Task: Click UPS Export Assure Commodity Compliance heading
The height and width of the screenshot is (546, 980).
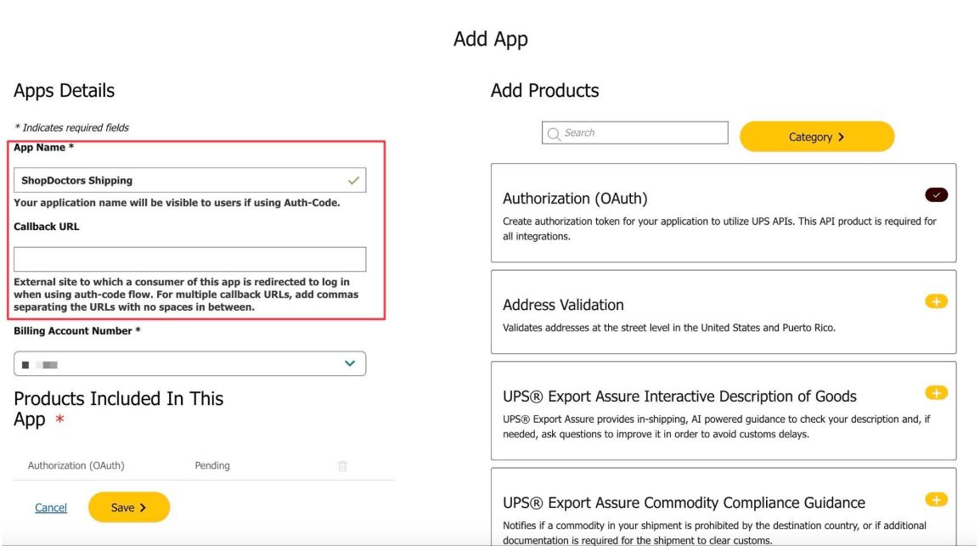Action: click(684, 503)
